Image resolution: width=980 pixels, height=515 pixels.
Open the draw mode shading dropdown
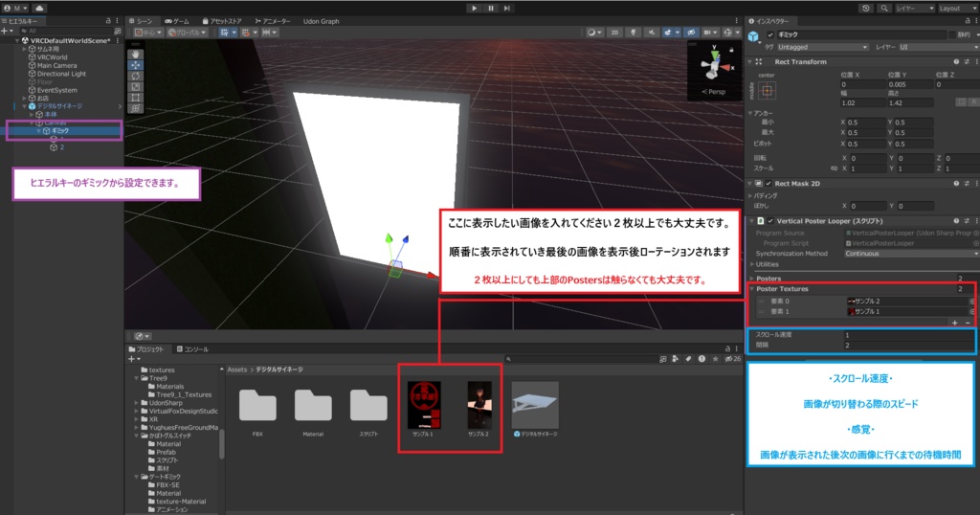594,33
